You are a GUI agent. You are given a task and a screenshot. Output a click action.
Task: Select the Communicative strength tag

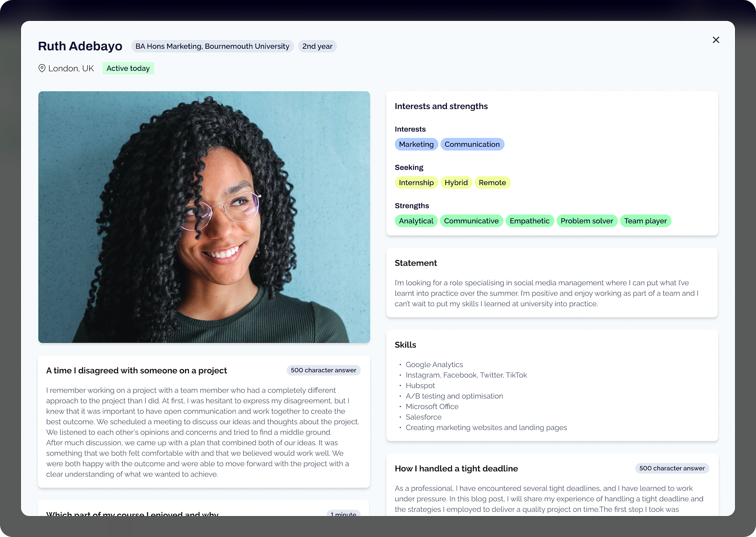471,221
